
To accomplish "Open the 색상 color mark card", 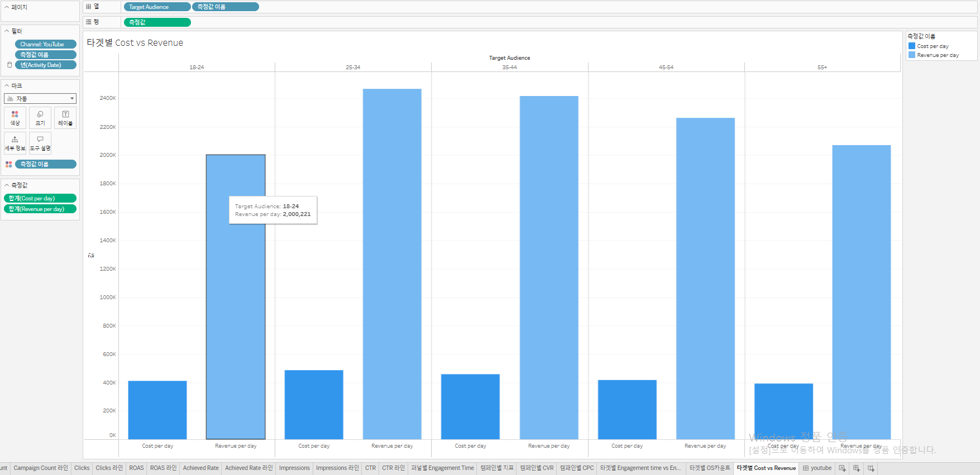I will [15, 118].
